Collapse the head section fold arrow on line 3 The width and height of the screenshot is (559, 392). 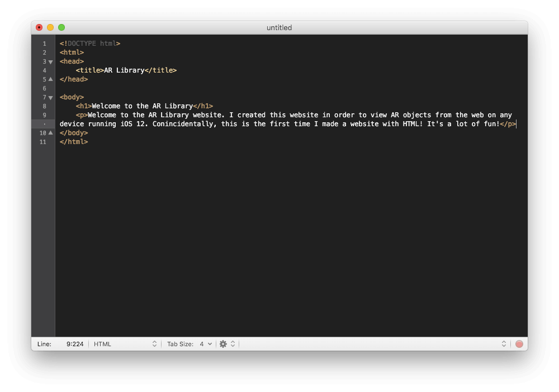(x=50, y=61)
